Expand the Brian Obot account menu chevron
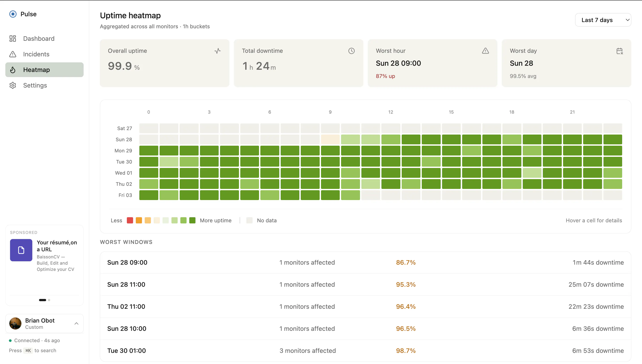 coord(76,323)
